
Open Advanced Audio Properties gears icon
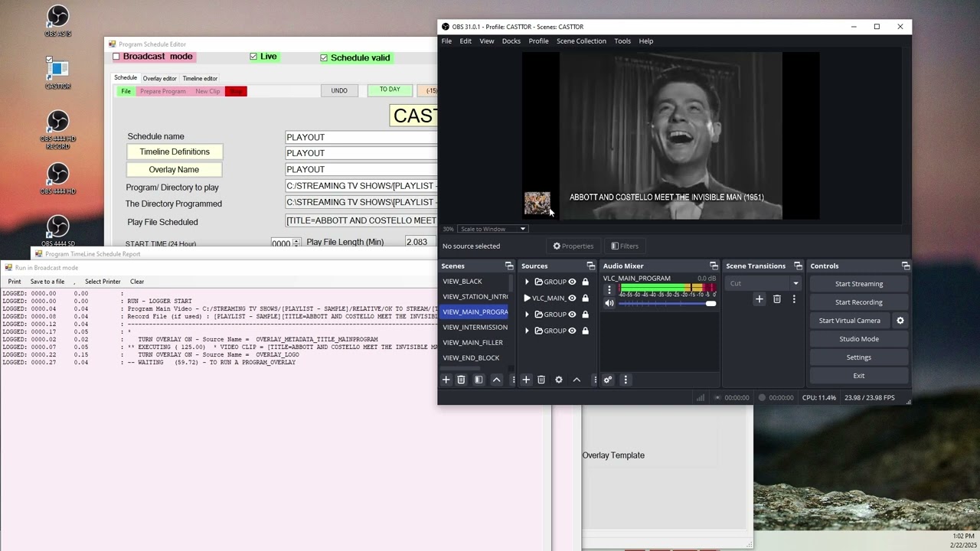coord(608,380)
